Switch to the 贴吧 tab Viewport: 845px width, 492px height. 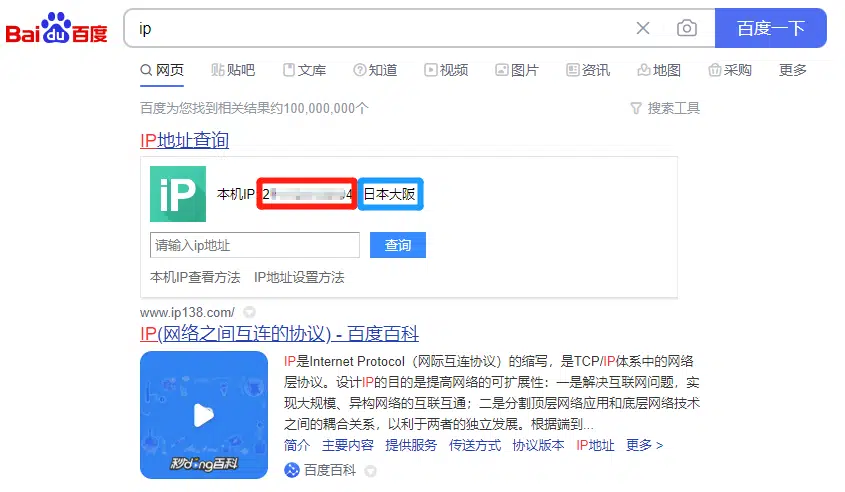233,70
